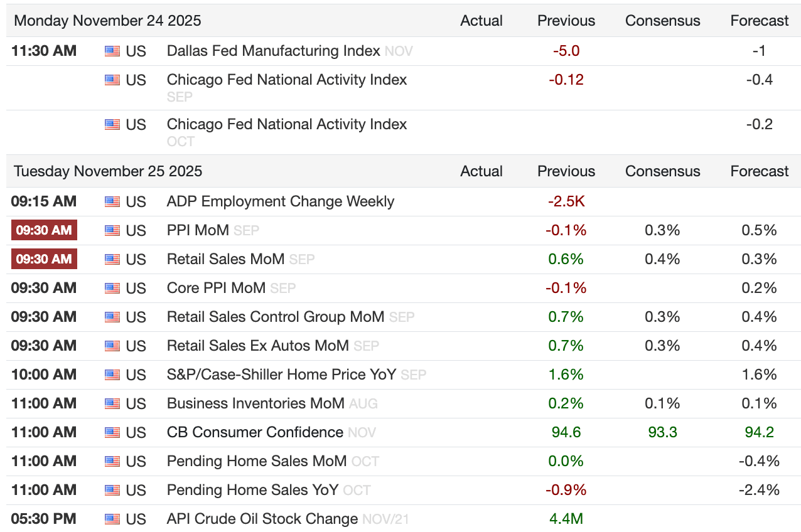This screenshot has height=532, width=801.
Task: Open the Pending Home Sales MoM event
Action: tap(257, 461)
